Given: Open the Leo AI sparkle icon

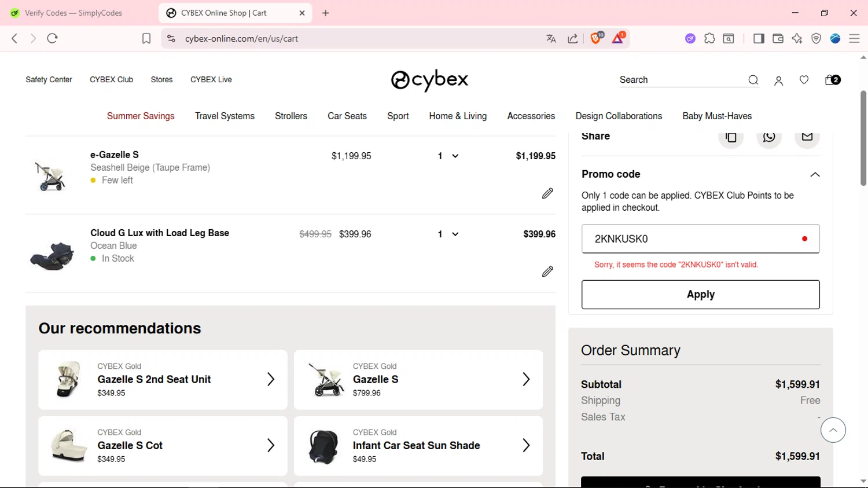Looking at the screenshot, I should click(x=797, y=38).
